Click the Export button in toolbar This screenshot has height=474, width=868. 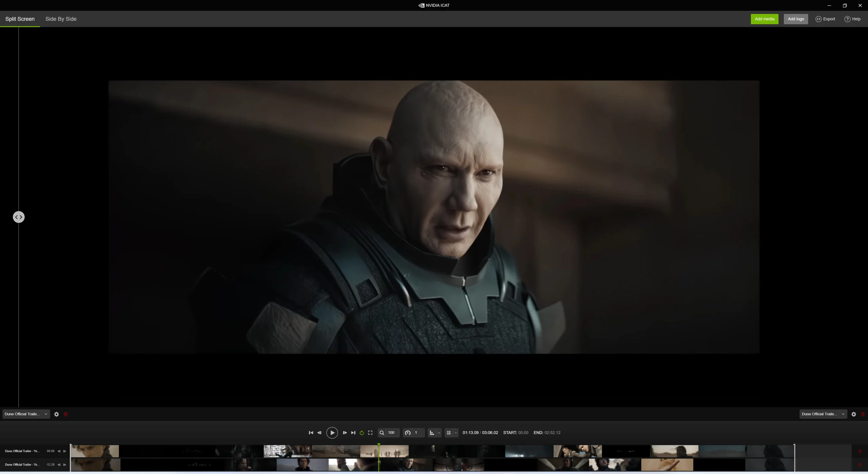(x=825, y=19)
